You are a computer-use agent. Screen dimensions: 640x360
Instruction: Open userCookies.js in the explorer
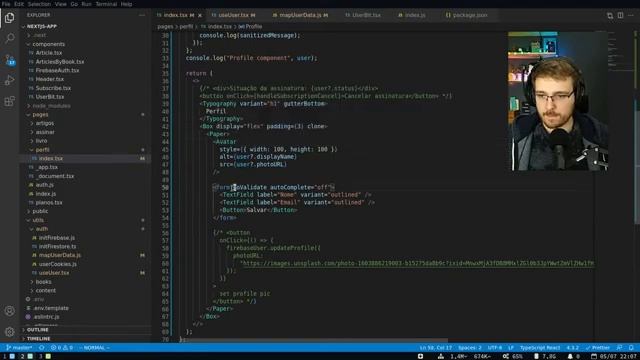(x=58, y=264)
